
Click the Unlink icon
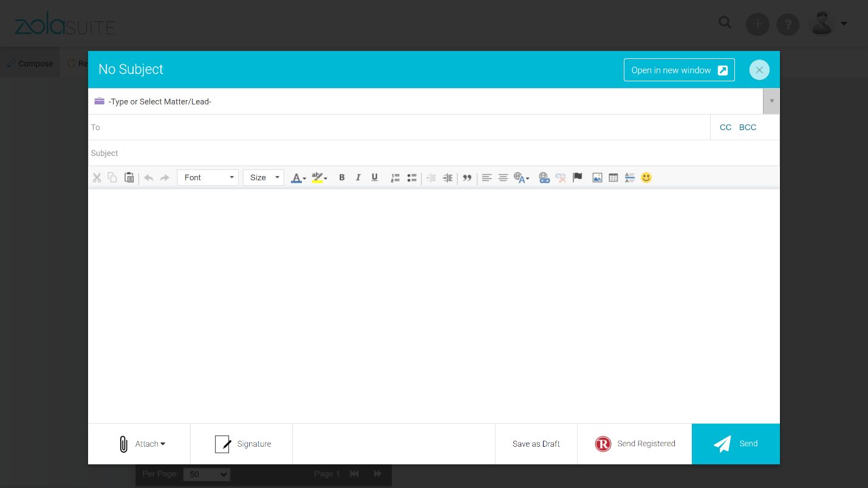coord(561,178)
